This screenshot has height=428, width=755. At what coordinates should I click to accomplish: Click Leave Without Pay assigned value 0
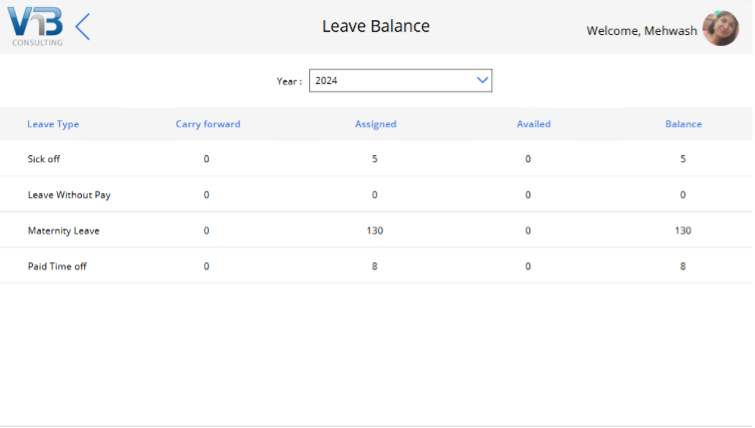click(x=375, y=195)
